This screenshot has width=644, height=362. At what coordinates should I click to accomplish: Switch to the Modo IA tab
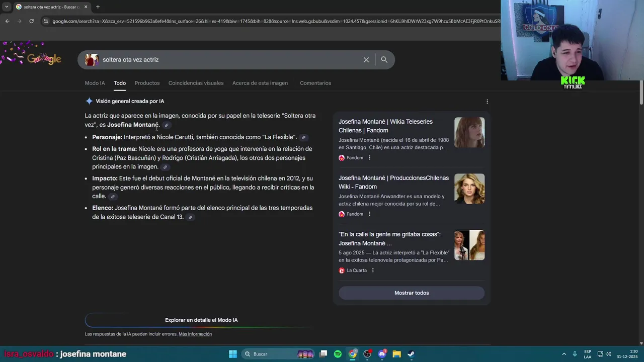tap(95, 83)
